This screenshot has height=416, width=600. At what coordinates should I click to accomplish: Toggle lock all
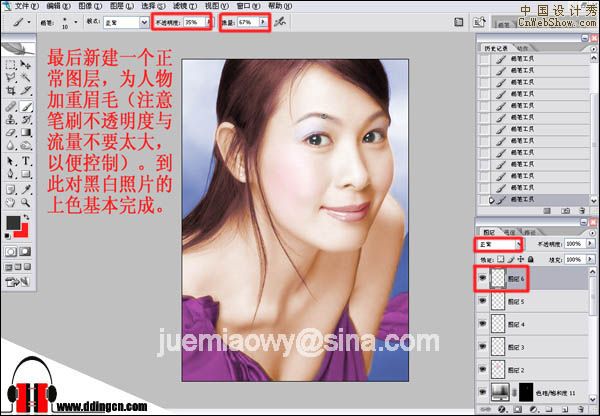(531, 259)
